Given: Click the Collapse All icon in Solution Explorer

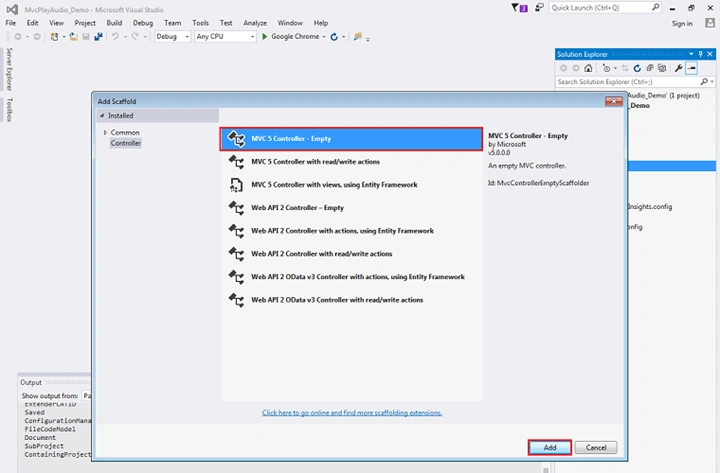Looking at the screenshot, I should (x=650, y=68).
